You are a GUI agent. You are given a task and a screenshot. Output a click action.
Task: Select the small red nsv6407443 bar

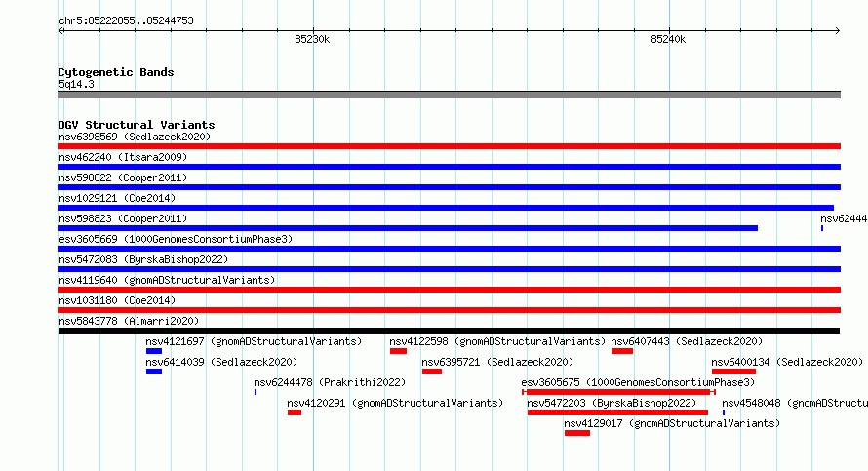tap(622, 351)
